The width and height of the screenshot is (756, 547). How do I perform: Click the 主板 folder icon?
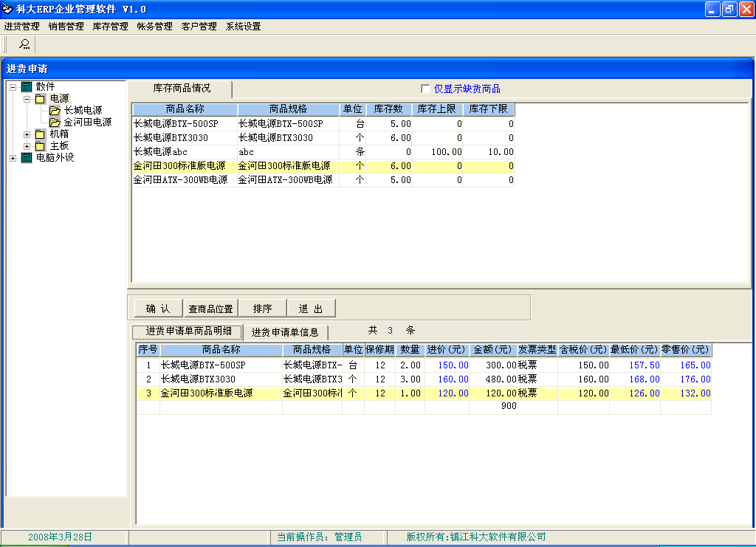(40, 146)
